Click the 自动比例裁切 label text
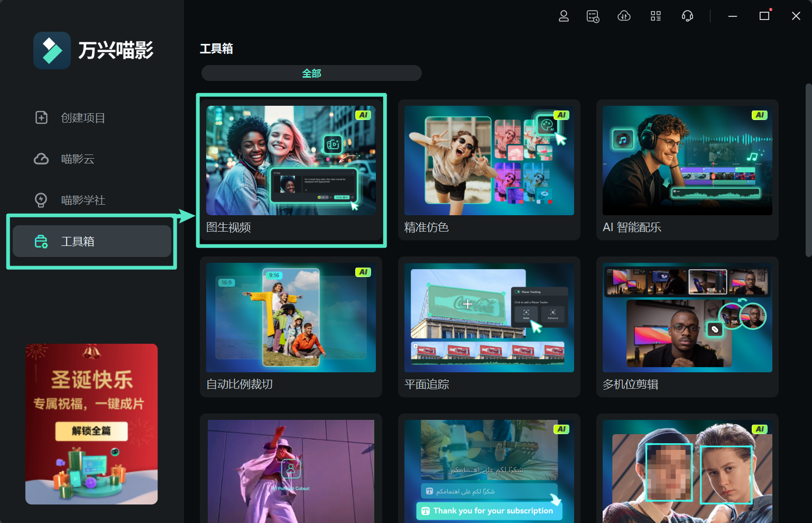The image size is (812, 523). pos(239,384)
